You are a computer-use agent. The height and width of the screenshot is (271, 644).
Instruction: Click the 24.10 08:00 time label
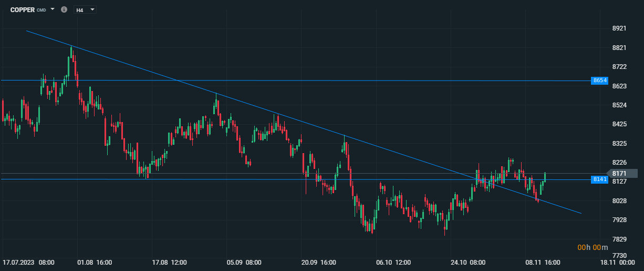coord(468,262)
